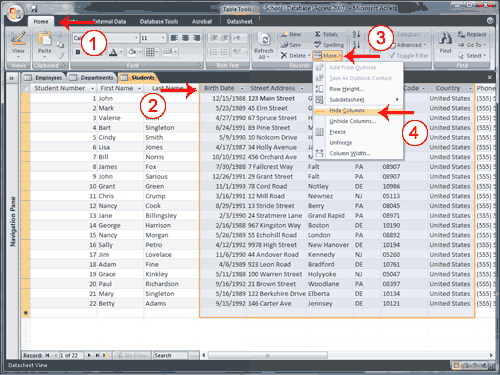
Task: Click the Gridlines icon
Action: coord(150,52)
